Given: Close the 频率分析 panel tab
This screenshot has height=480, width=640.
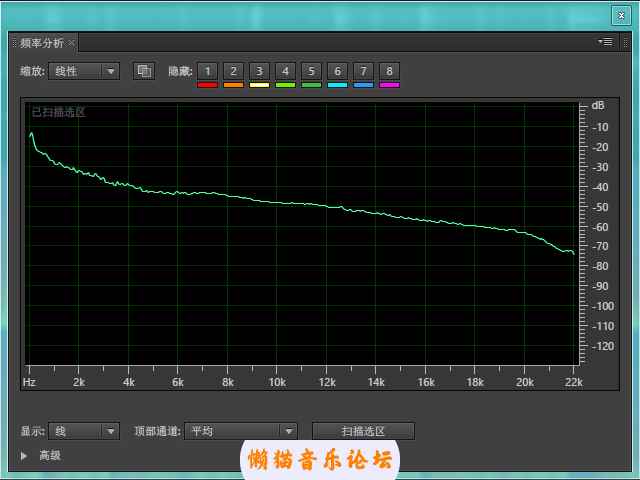Looking at the screenshot, I should point(71,42).
